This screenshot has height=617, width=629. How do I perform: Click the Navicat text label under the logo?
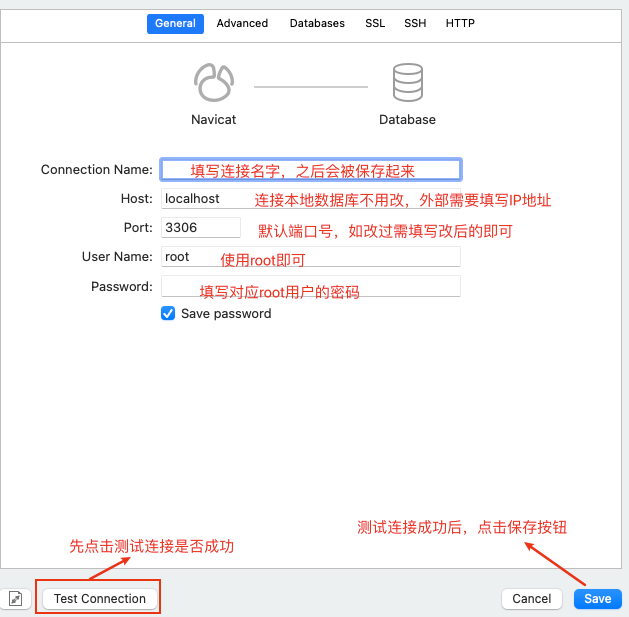215,119
